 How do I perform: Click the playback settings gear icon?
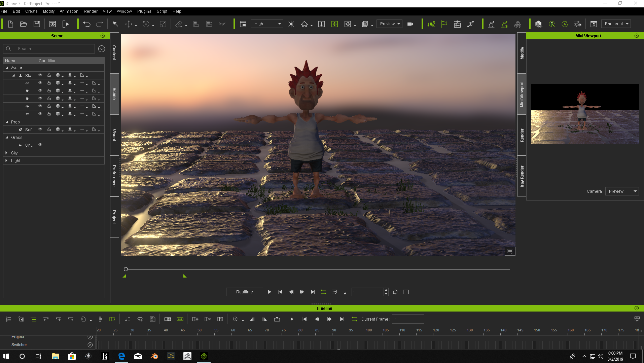click(395, 292)
